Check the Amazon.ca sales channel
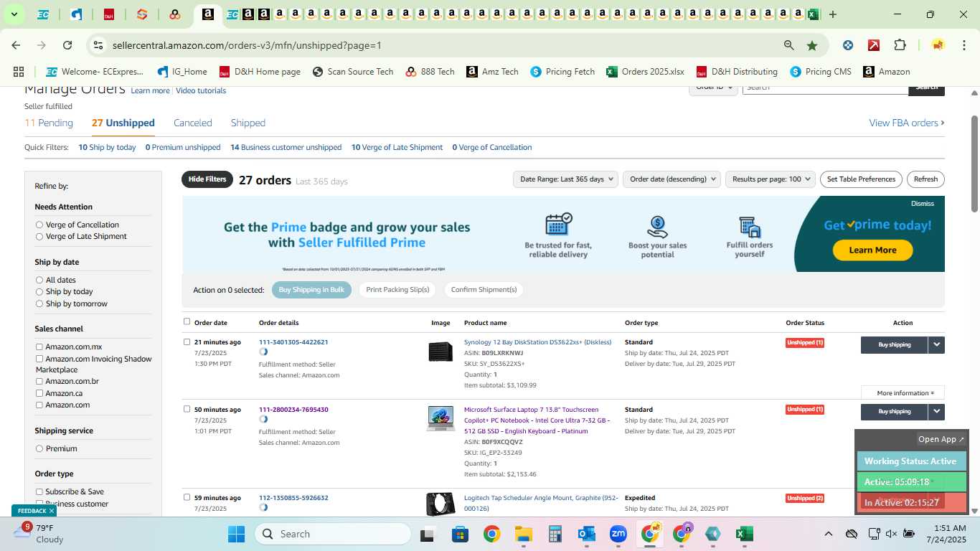Viewport: 980px width, 551px height. pos(39,393)
